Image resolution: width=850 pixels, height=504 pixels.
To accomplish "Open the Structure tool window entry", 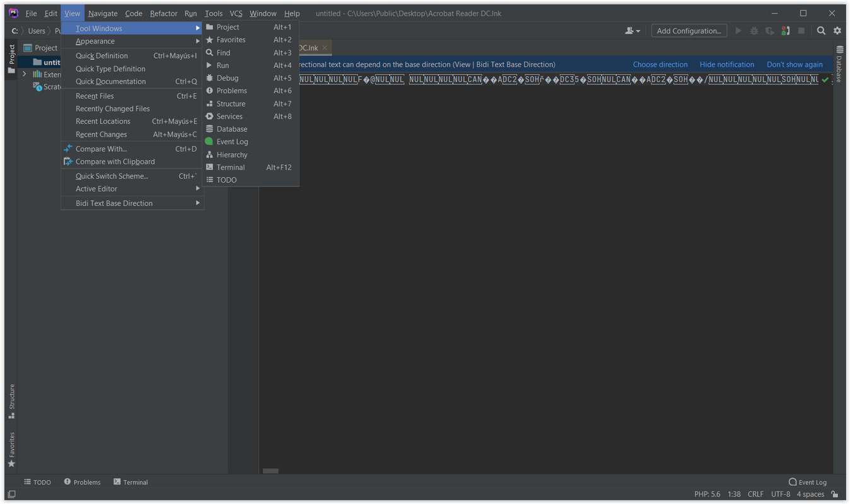I will click(250, 104).
